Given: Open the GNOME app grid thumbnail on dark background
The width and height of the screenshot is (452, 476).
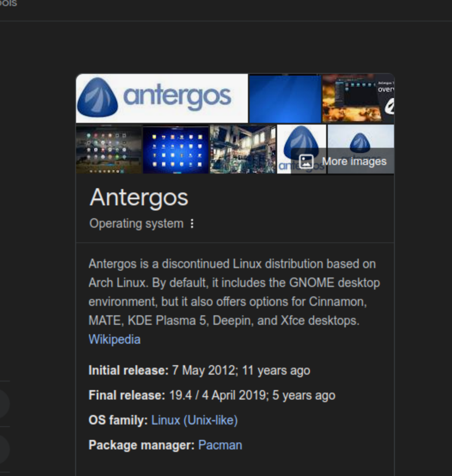Looking at the screenshot, I should pyautogui.click(x=109, y=149).
